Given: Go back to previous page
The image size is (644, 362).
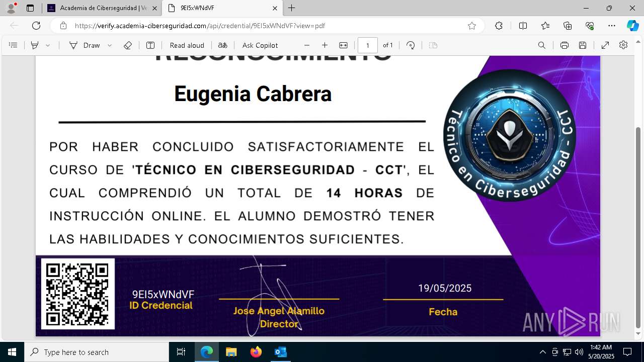Looking at the screenshot, I should 14,26.
